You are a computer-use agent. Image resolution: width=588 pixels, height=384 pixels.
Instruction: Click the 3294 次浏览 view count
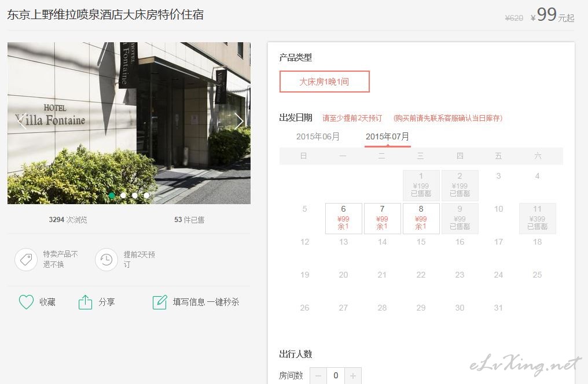point(68,220)
